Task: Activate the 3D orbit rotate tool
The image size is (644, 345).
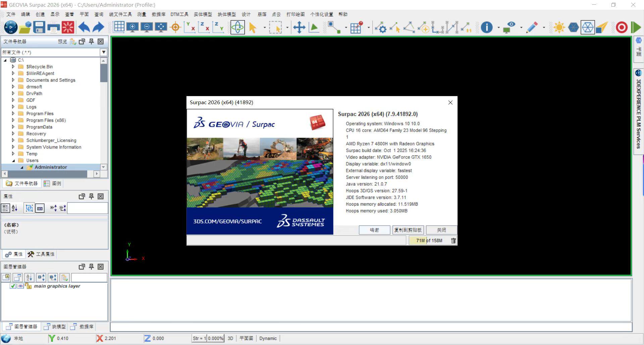Action: coord(237,27)
